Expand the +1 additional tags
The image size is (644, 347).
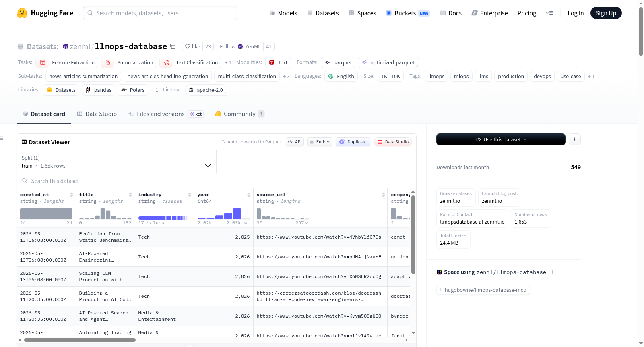coord(591,76)
